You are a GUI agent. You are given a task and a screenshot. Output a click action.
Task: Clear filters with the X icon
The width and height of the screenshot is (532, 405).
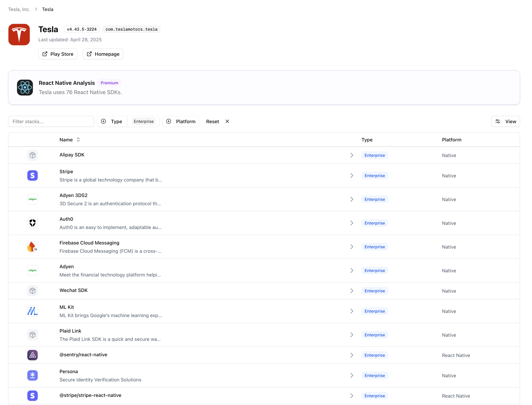[x=227, y=121]
